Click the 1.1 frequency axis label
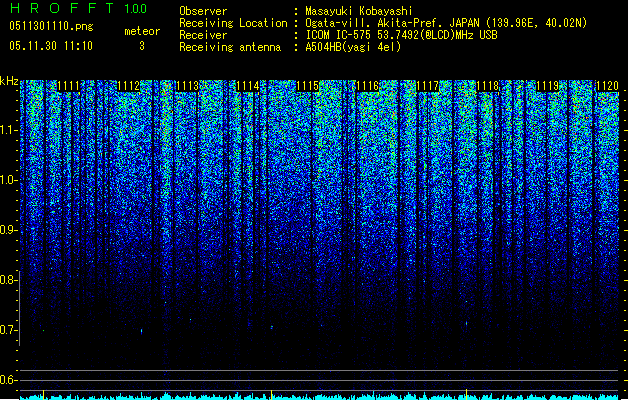This screenshot has height=400, width=629. tap(9, 130)
